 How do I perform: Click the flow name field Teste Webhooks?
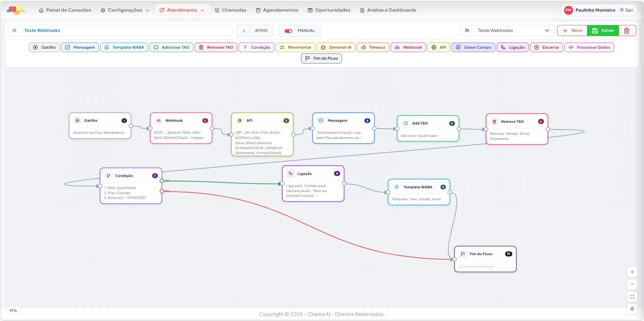point(120,31)
